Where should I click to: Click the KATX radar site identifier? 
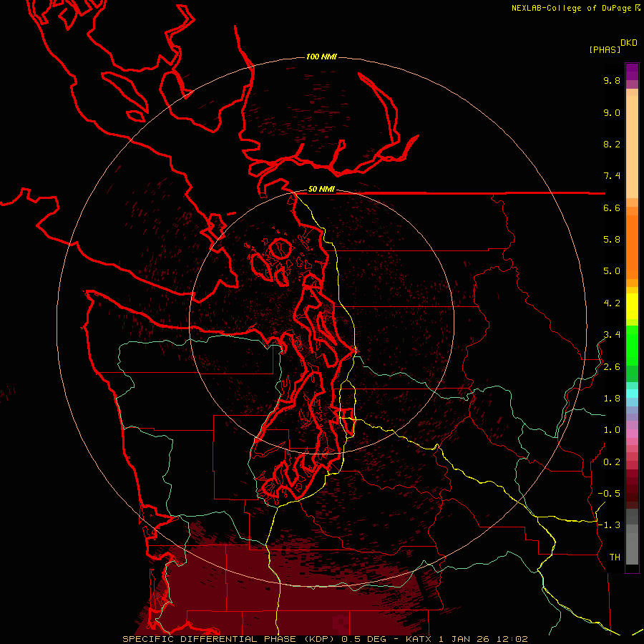coord(419,639)
